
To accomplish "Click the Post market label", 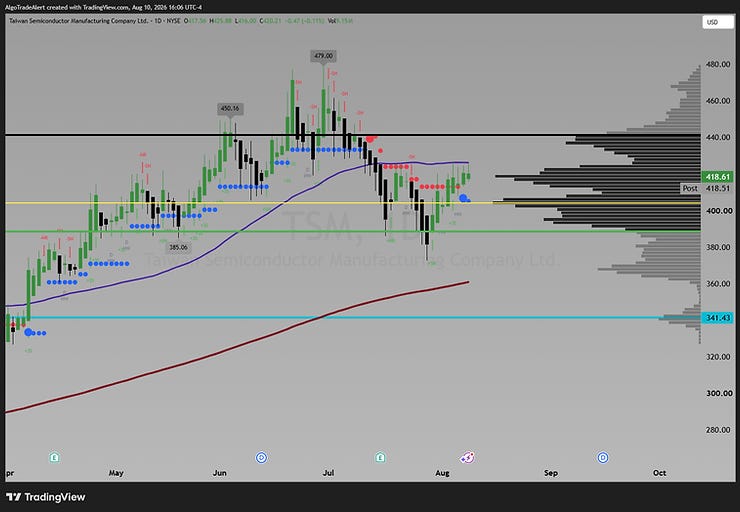I will click(x=690, y=188).
